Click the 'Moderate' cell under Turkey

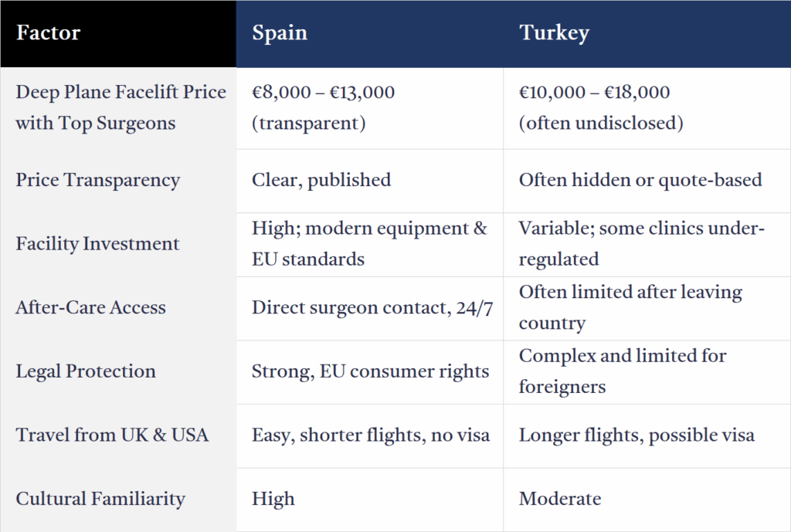[560, 499]
